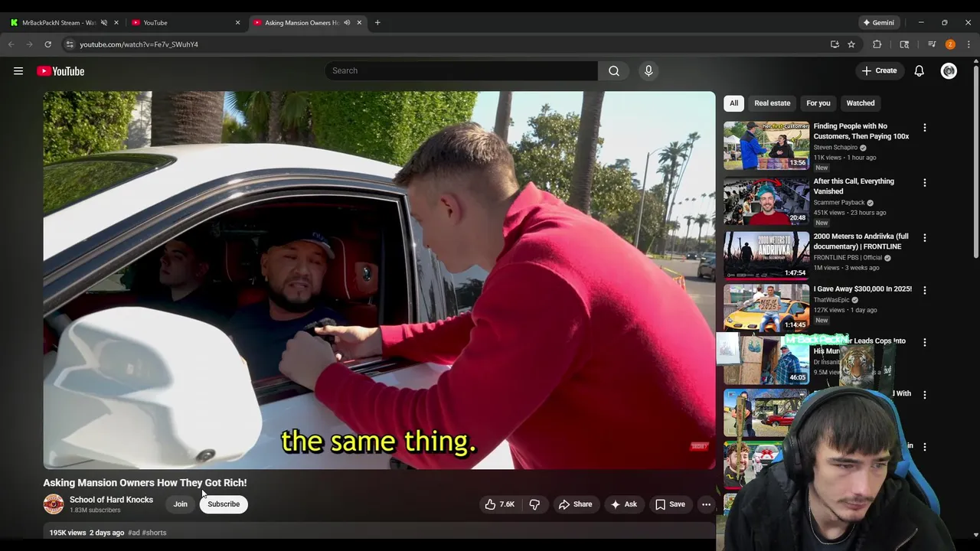Like the video with 7.6K likes
The height and width of the screenshot is (551, 980).
pyautogui.click(x=499, y=504)
